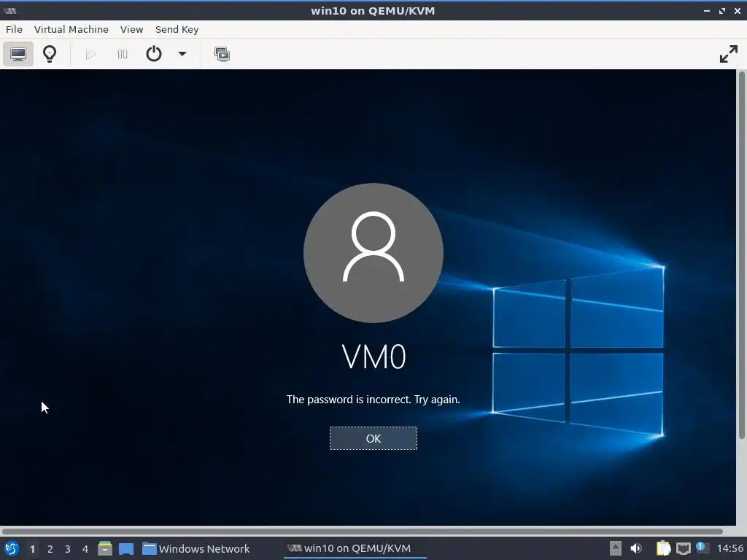Viewport: 747px width, 560px height.
Task: Close the win10 QEMU/KVM window
Action: click(x=738, y=10)
